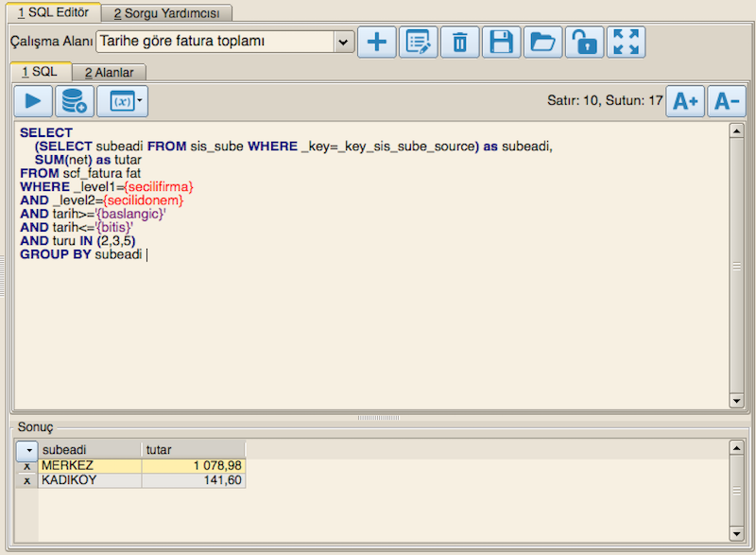
Task: Click the tutar column header
Action: point(193,450)
